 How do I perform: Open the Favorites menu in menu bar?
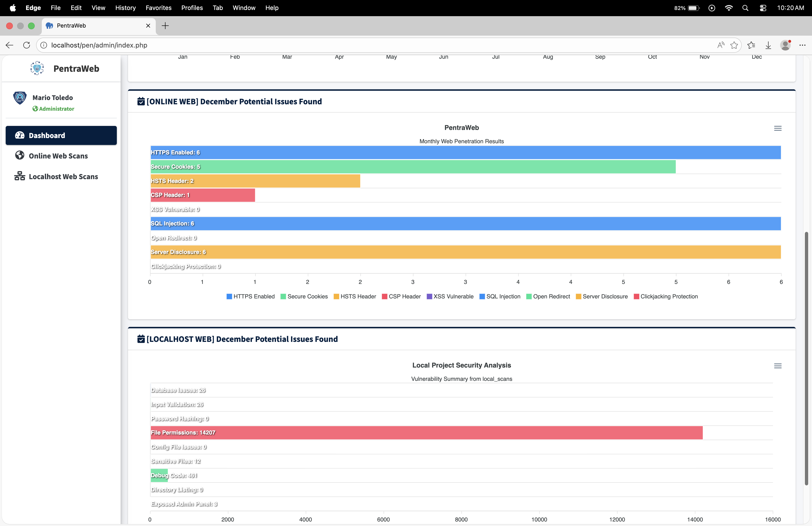coord(158,8)
